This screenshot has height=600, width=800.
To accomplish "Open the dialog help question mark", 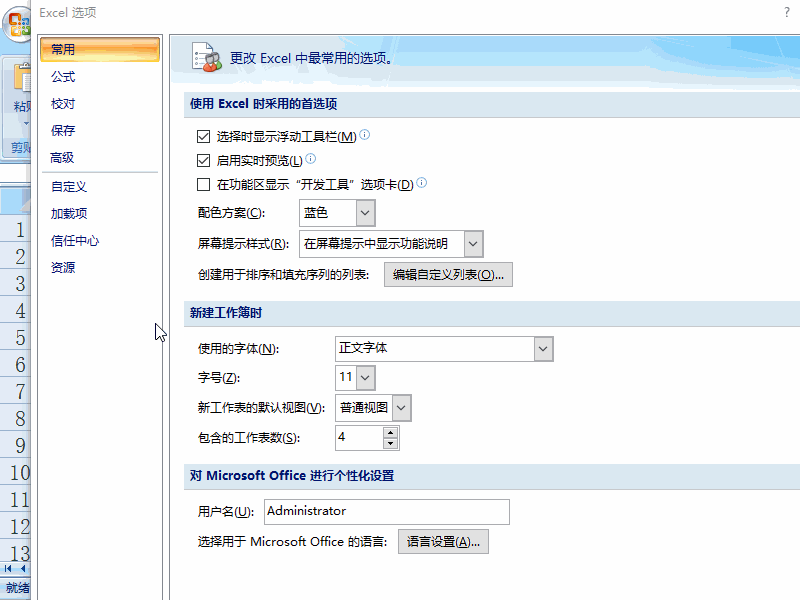I will coord(786,13).
